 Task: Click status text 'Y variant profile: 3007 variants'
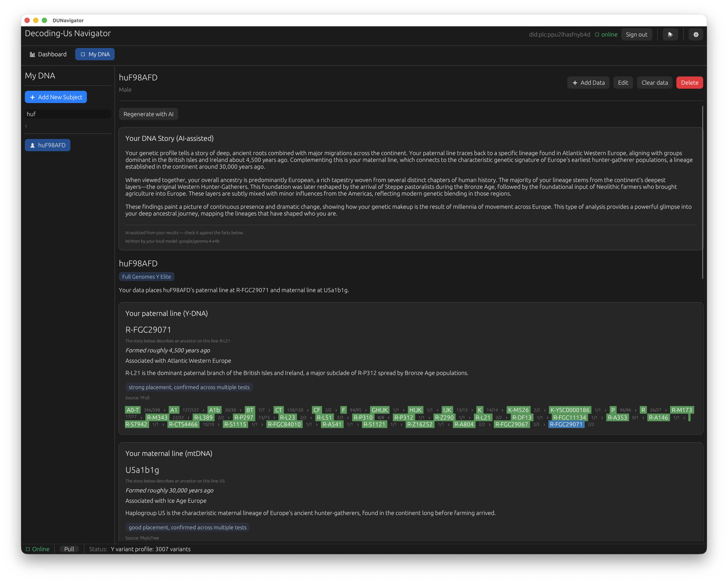tap(151, 549)
